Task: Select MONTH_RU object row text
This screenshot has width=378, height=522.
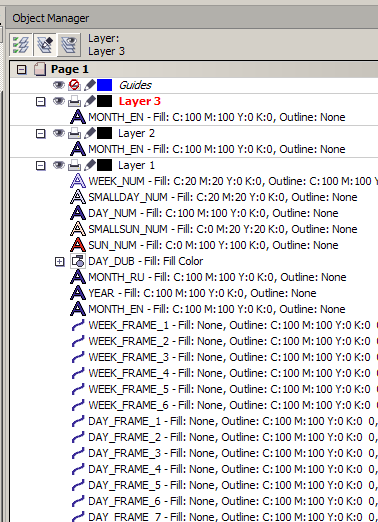Action: click(x=217, y=277)
